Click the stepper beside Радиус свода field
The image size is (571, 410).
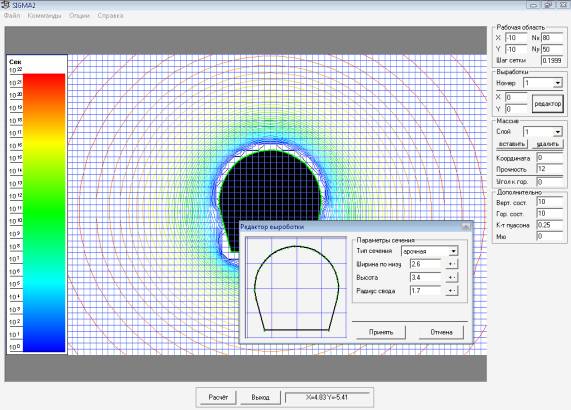coord(452,291)
